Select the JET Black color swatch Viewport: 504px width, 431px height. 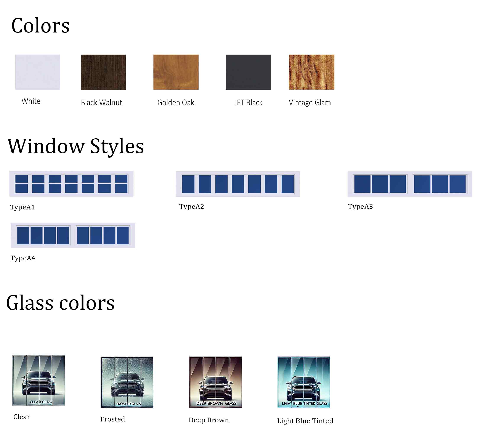tap(248, 72)
